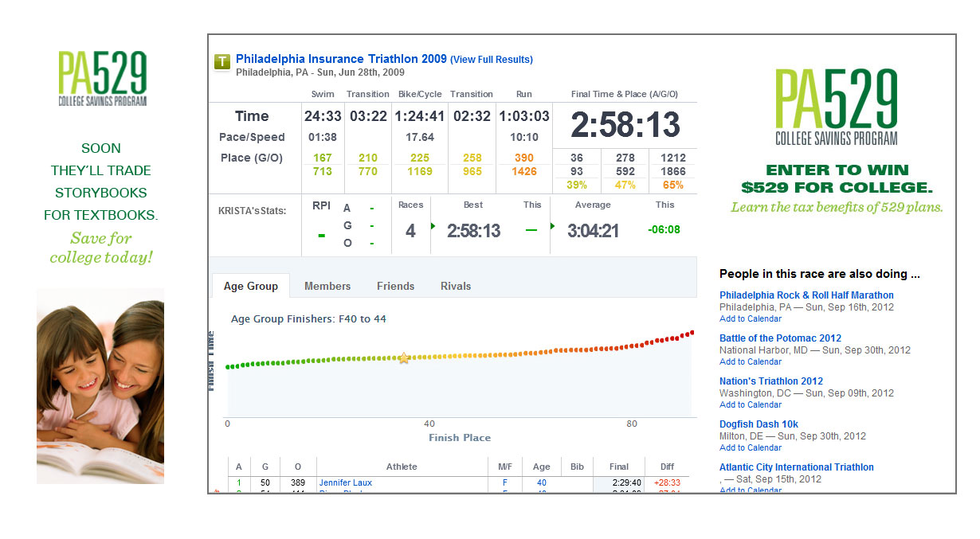Click the PA529 logo in the left ad
This screenshot has height=539, width=980.
pyautogui.click(x=102, y=79)
